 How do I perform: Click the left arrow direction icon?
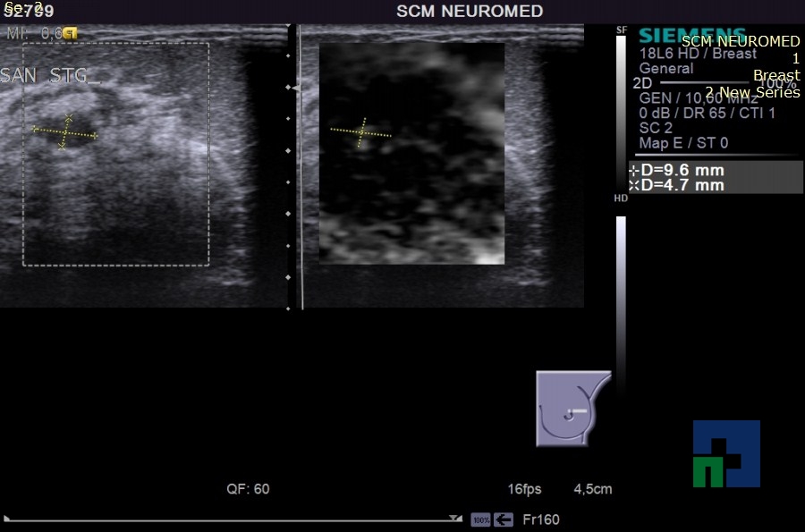click(504, 519)
